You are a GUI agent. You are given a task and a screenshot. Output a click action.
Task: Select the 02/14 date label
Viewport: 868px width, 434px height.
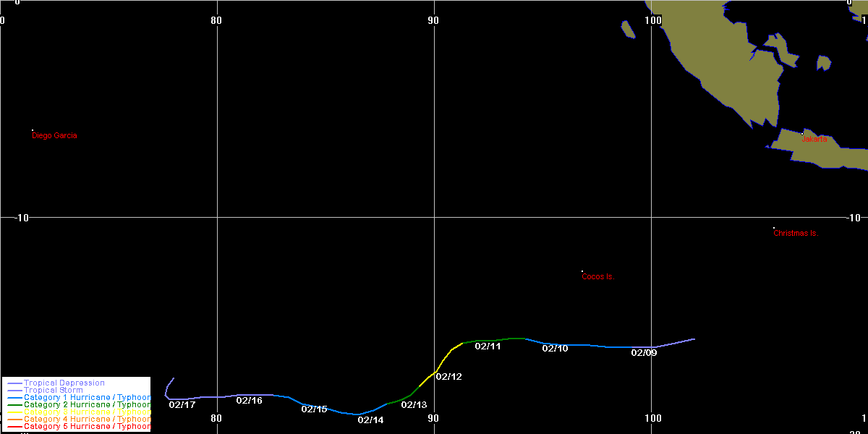[x=370, y=420]
